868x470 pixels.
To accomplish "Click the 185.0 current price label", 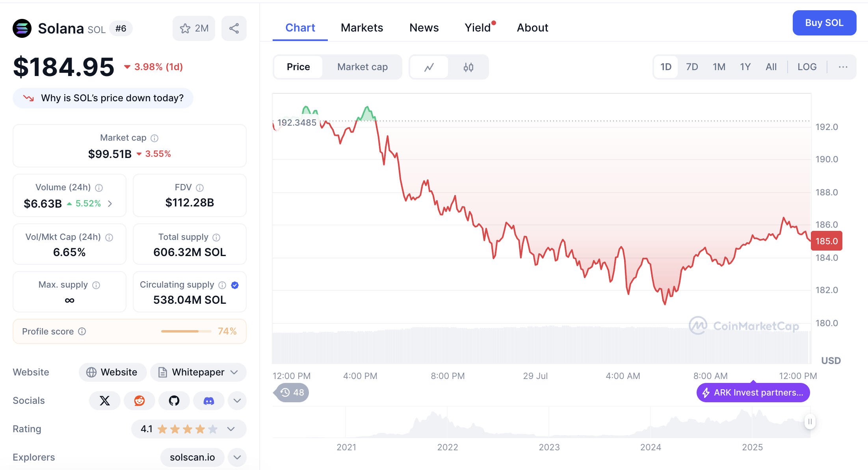I will [x=827, y=241].
